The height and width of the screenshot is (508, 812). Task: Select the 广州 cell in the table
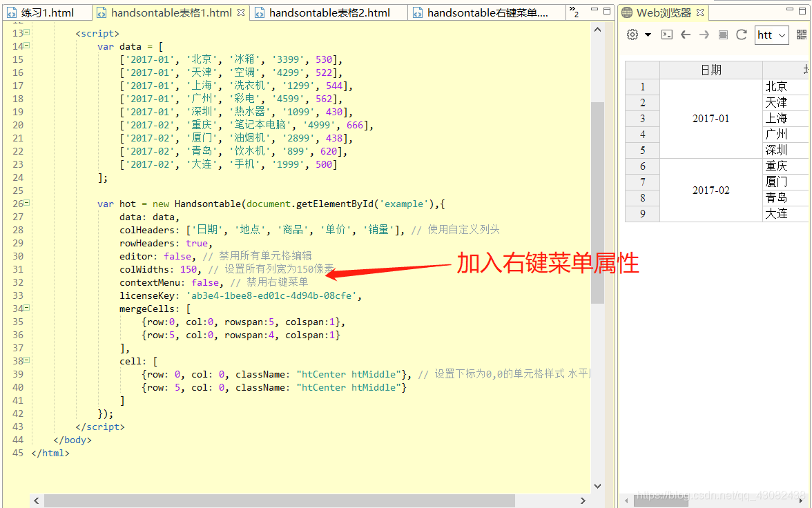(786, 135)
